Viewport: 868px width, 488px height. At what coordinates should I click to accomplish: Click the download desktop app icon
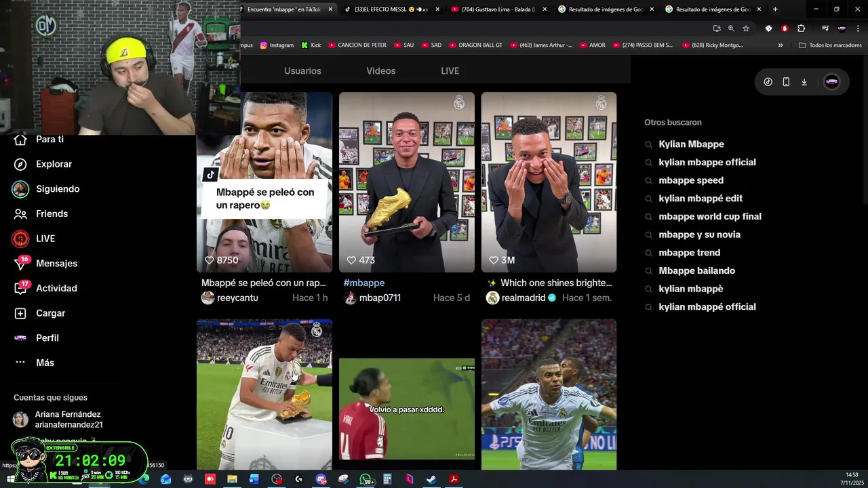[x=804, y=82]
